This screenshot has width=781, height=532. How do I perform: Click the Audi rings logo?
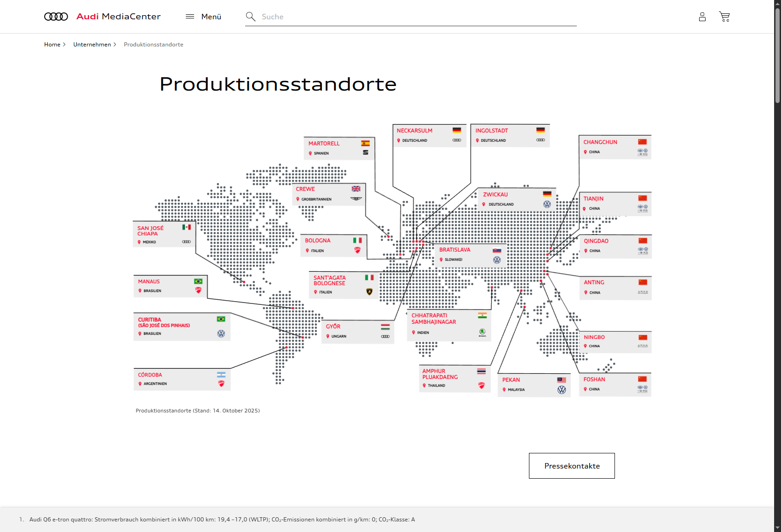(56, 17)
